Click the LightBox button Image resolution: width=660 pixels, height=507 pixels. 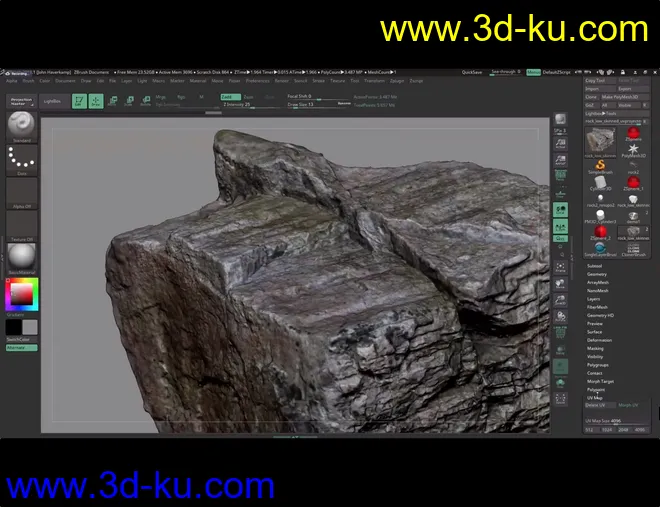click(x=53, y=101)
